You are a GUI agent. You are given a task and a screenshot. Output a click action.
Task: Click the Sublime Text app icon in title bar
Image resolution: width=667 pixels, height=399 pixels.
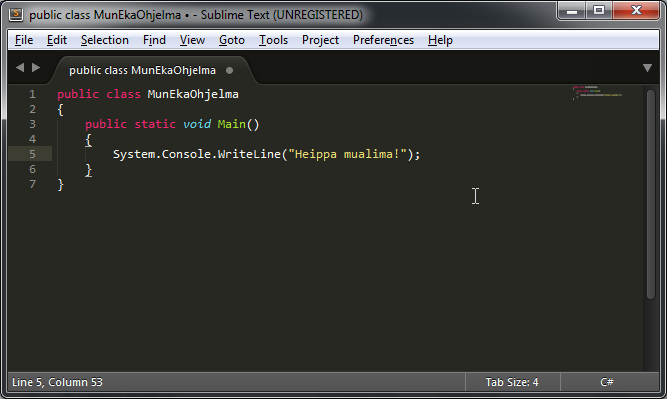(x=16, y=14)
